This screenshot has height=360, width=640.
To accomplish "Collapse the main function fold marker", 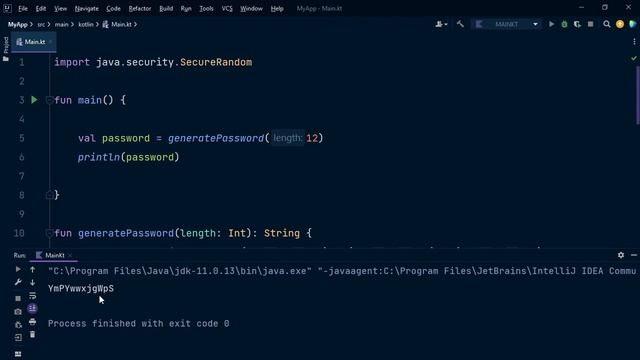I will [x=49, y=100].
